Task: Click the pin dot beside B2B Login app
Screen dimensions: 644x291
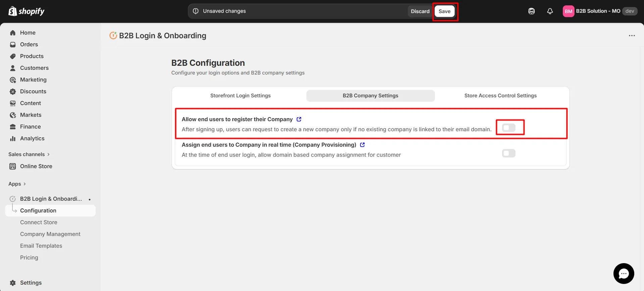Action: tap(90, 199)
